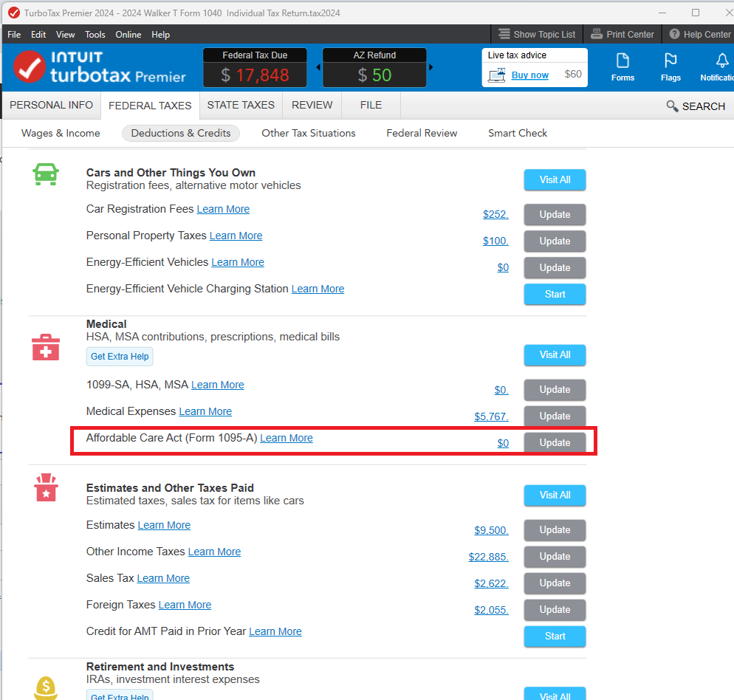Open Federal Review

click(x=422, y=133)
